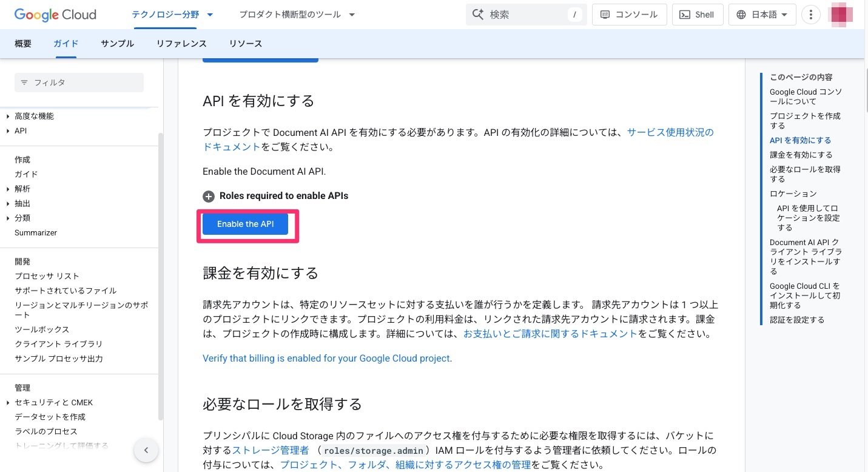Image resolution: width=868 pixels, height=472 pixels.
Task: Open the 日本語 language selector
Action: point(762,14)
